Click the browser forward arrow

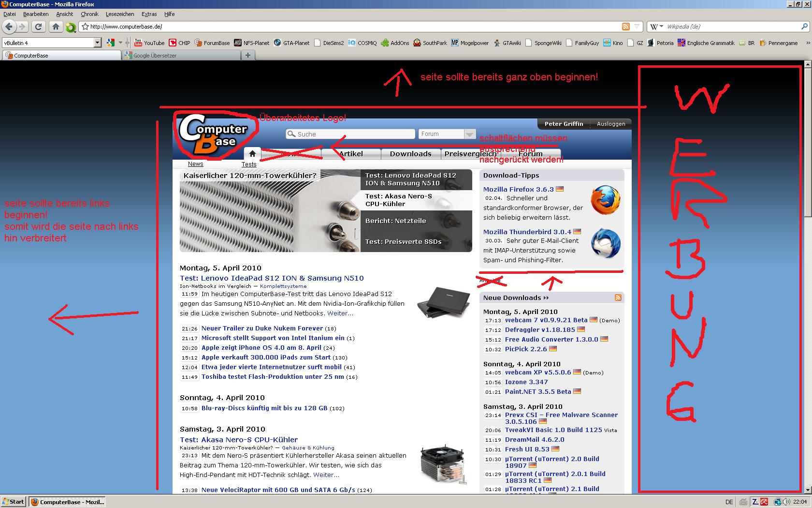[x=22, y=27]
